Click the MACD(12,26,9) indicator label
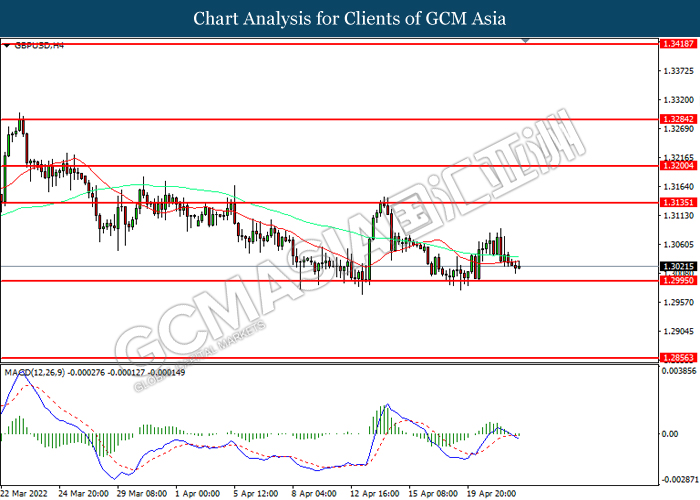Viewport: 700px width, 500px height. [35, 372]
